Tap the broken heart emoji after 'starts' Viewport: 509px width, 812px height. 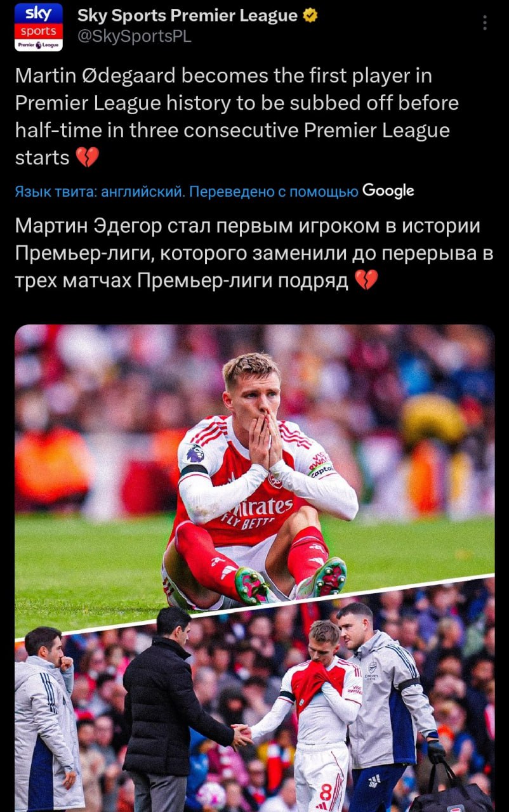87,157
